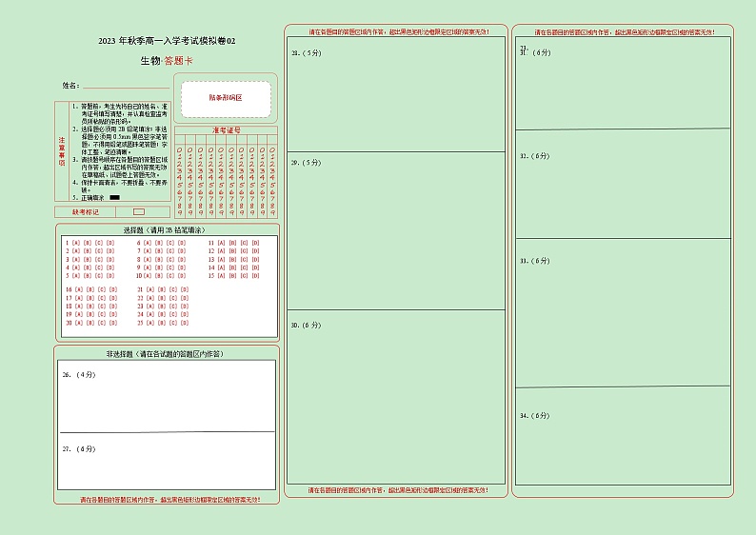Image resolution: width=756 pixels, height=535 pixels.
Task: Click the red warning text below question 27
Action: point(170,500)
